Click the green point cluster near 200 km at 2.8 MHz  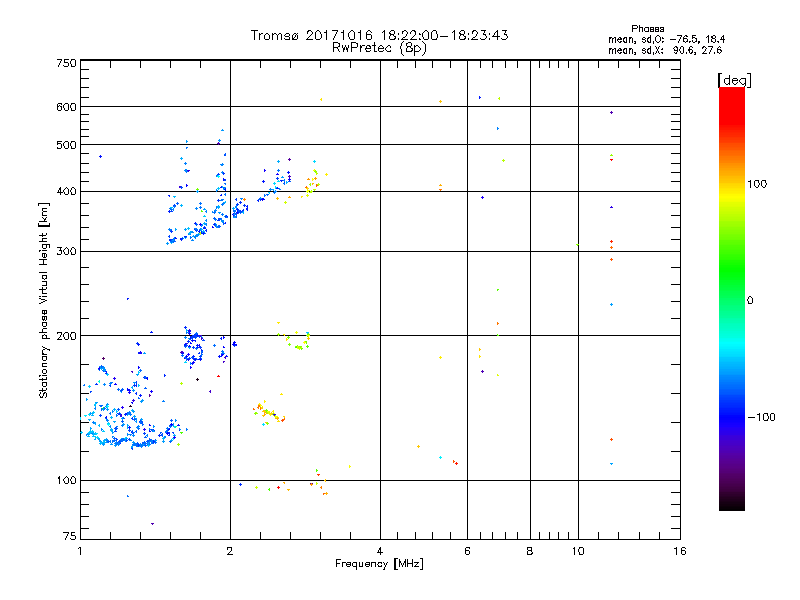[x=296, y=340]
